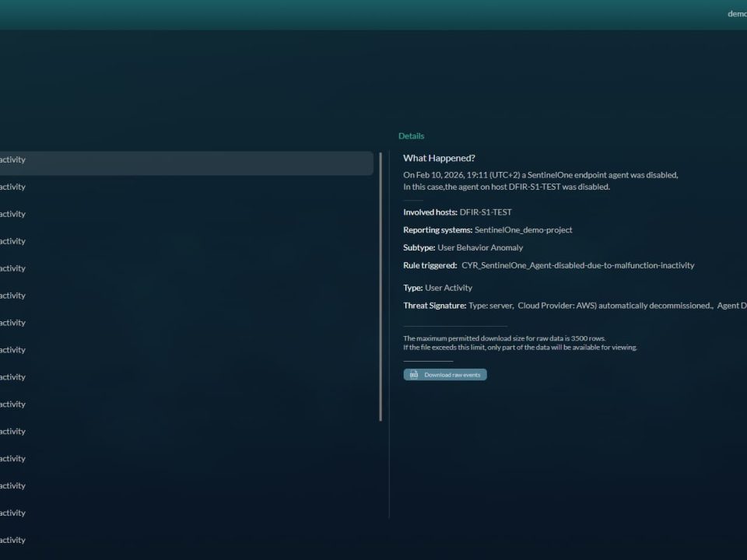The image size is (747, 560).
Task: Click the icon inside Download raw events button
Action: click(414, 375)
